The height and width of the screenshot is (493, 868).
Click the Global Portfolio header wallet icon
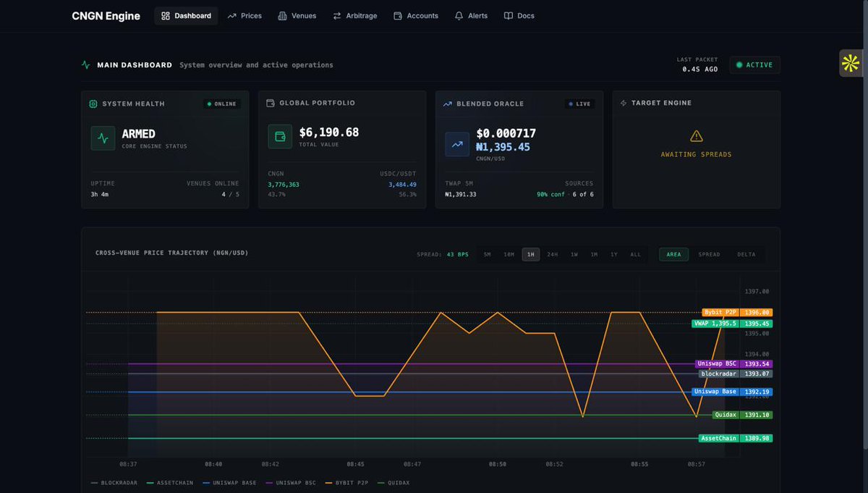(x=271, y=104)
